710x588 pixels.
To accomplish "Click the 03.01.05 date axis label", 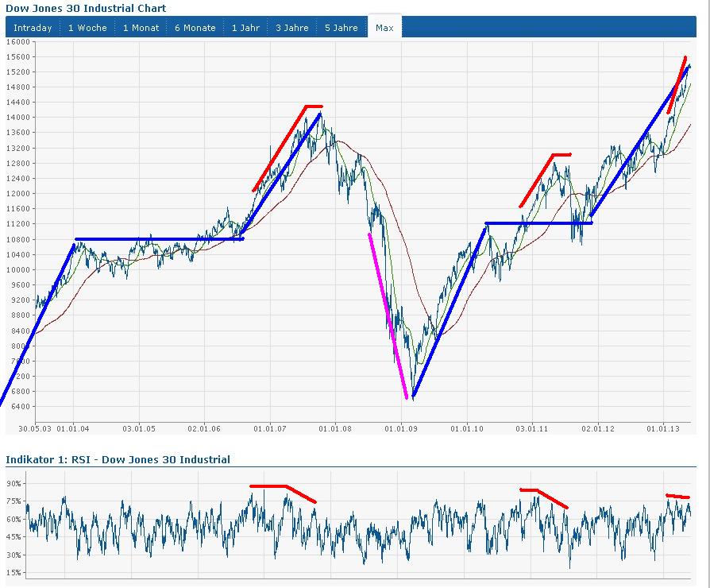I will coord(138,428).
